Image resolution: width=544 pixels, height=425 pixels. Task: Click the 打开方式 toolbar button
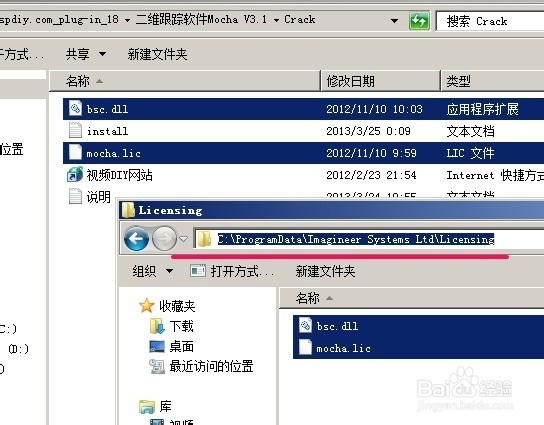coord(232,271)
